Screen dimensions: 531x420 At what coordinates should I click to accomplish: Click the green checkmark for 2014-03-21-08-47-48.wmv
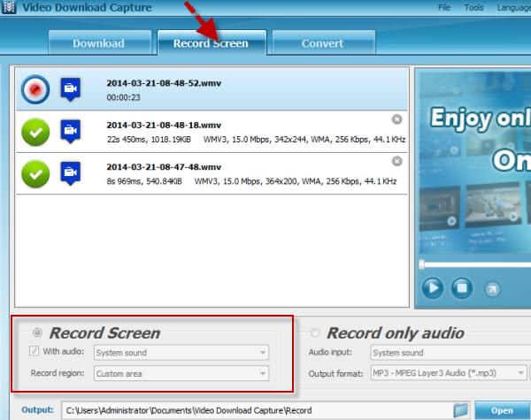[x=35, y=174]
